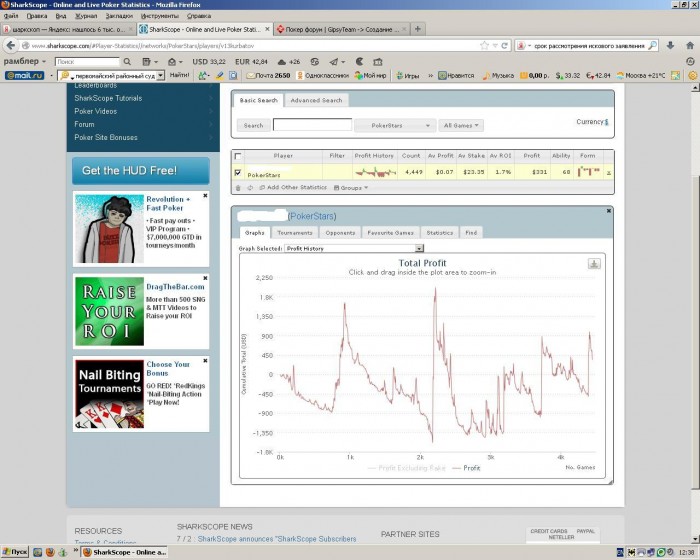The image size is (700, 560).
Task: Open the PokerStars network dropdown
Action: [x=395, y=125]
